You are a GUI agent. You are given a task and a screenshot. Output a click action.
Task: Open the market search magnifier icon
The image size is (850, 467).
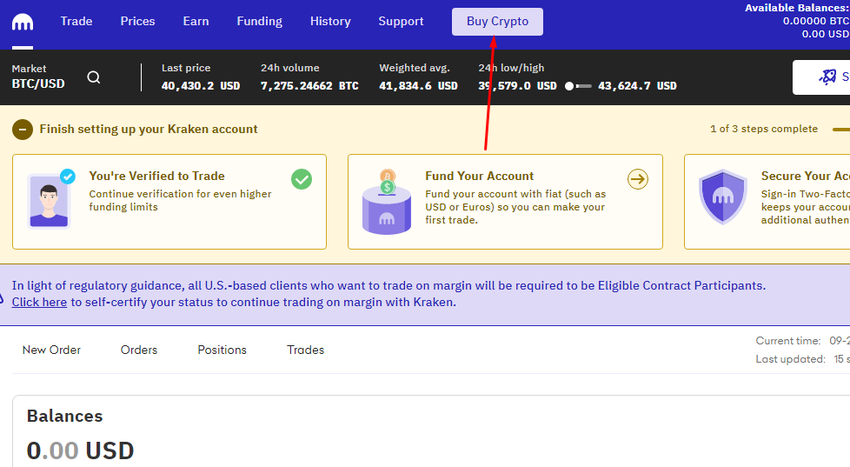(94, 78)
